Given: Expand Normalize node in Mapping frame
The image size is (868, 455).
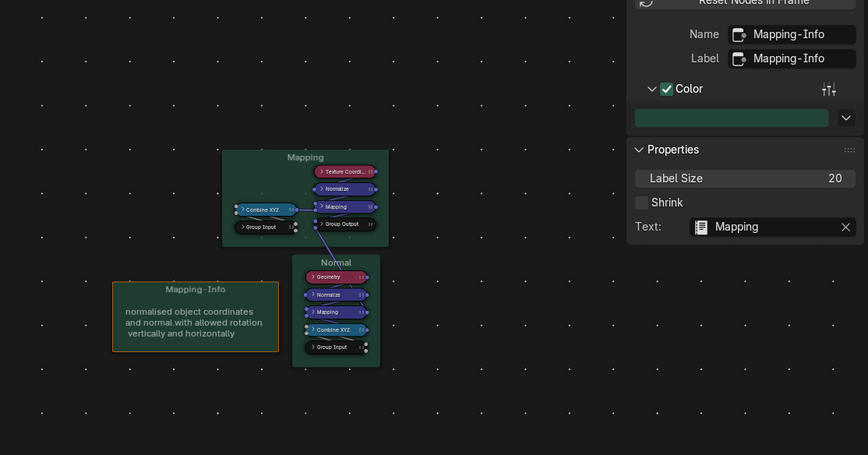Looking at the screenshot, I should pos(322,189).
